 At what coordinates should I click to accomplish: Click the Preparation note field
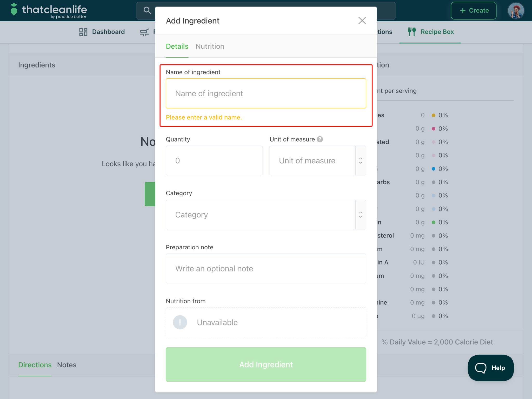coord(266,269)
